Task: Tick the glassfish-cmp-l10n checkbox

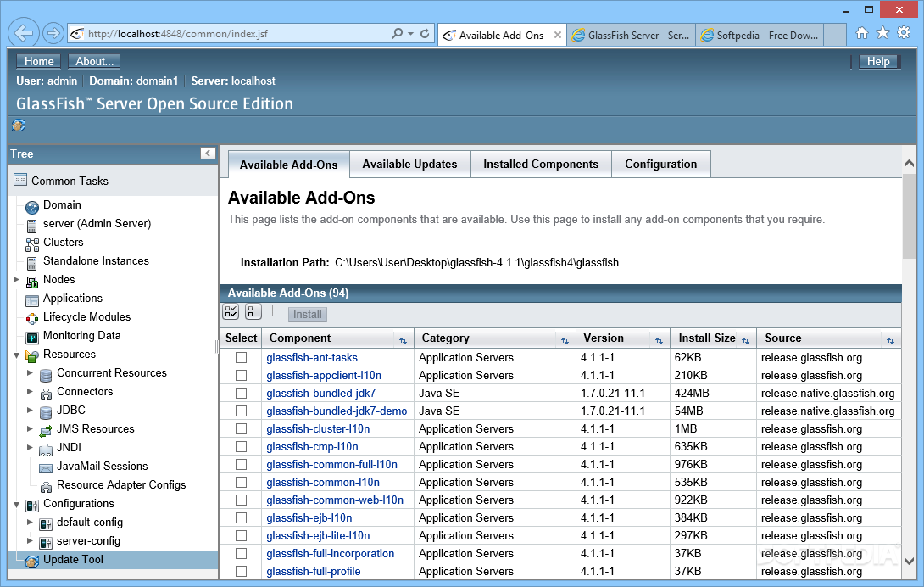Action: (241, 446)
